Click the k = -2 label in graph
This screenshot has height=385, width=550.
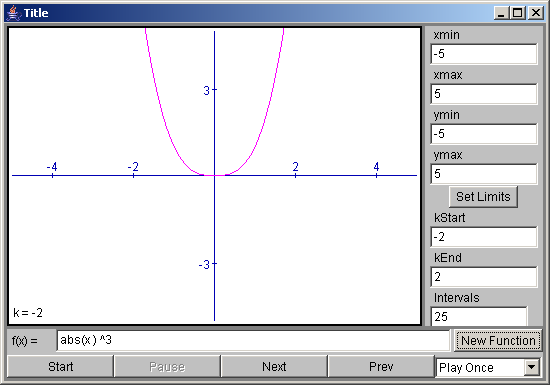pos(28,313)
